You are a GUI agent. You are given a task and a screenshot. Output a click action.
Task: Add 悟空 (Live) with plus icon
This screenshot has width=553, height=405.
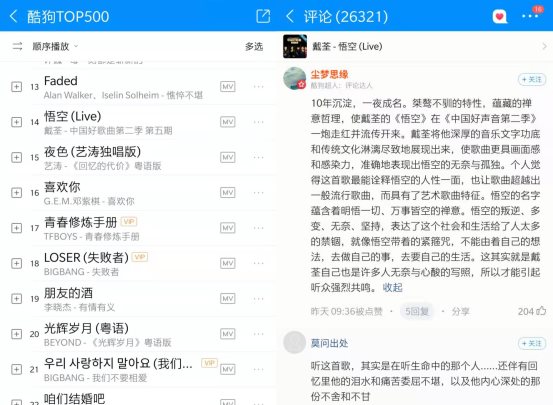click(x=17, y=122)
